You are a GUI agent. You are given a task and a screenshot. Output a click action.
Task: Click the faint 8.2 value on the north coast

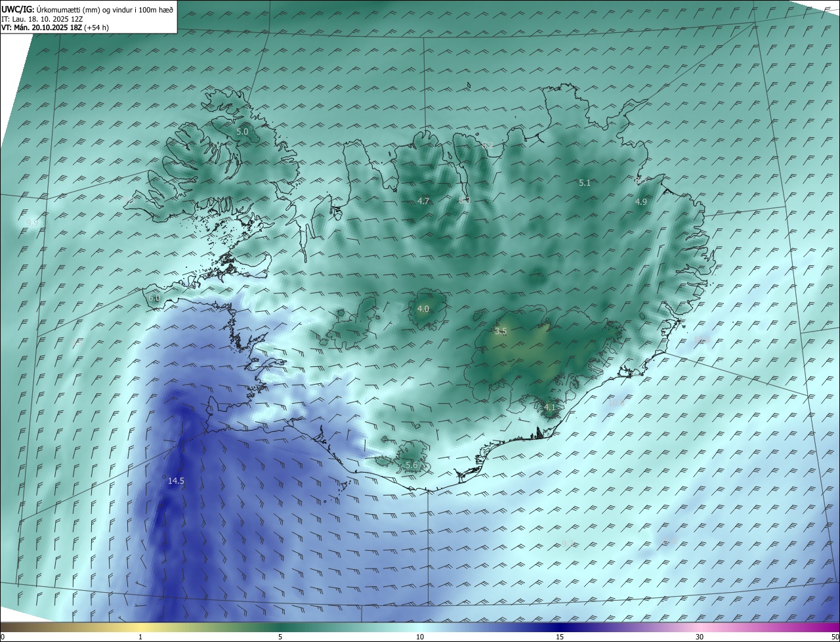[x=488, y=145]
